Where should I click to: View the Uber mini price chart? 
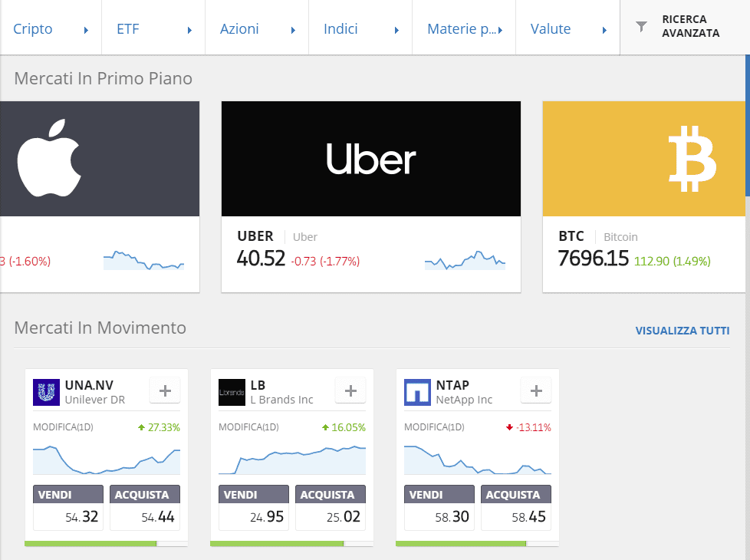(x=465, y=260)
